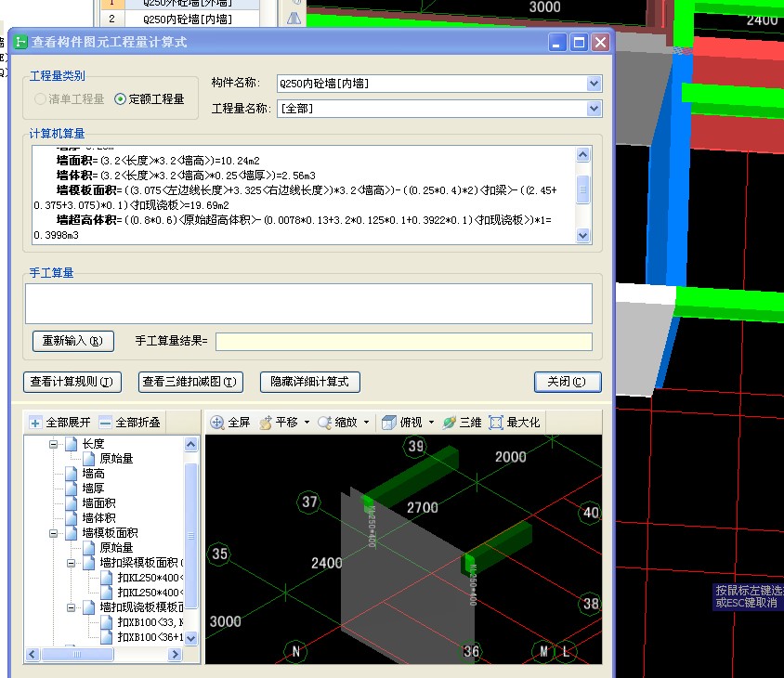
Task: Click the 重新输入(R) button
Action: pos(73,341)
